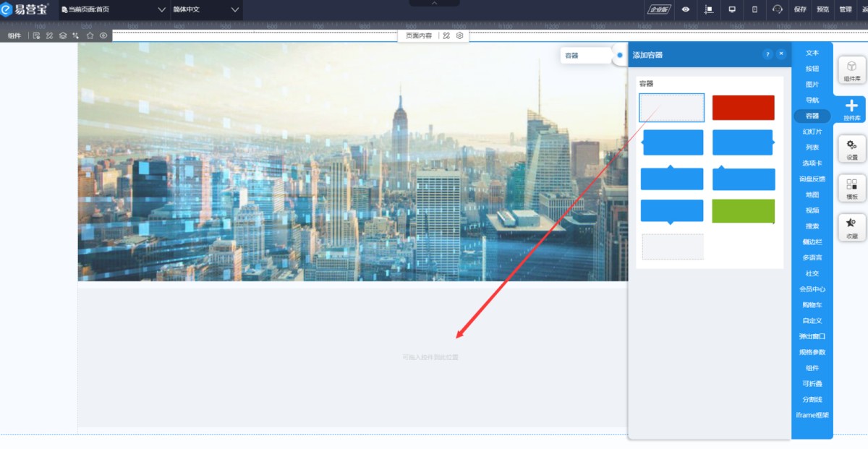This screenshot has height=449, width=868.
Task: Select 侧边栏 in the control list
Action: 812,242
